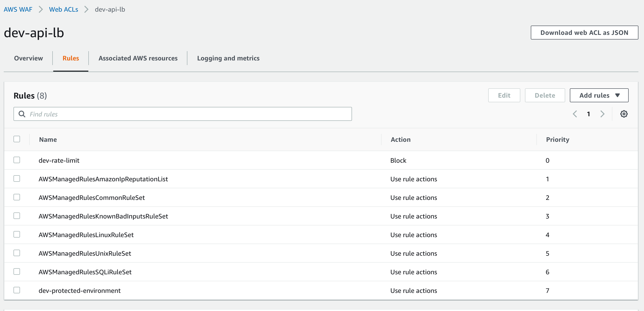Screen dimensions: 644x311
Task: Click AWSManagedRulesLinuxRuleSet rule name
Action: (86, 235)
